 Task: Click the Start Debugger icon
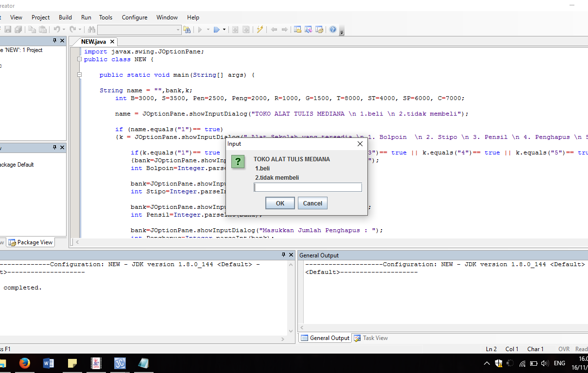point(217,30)
